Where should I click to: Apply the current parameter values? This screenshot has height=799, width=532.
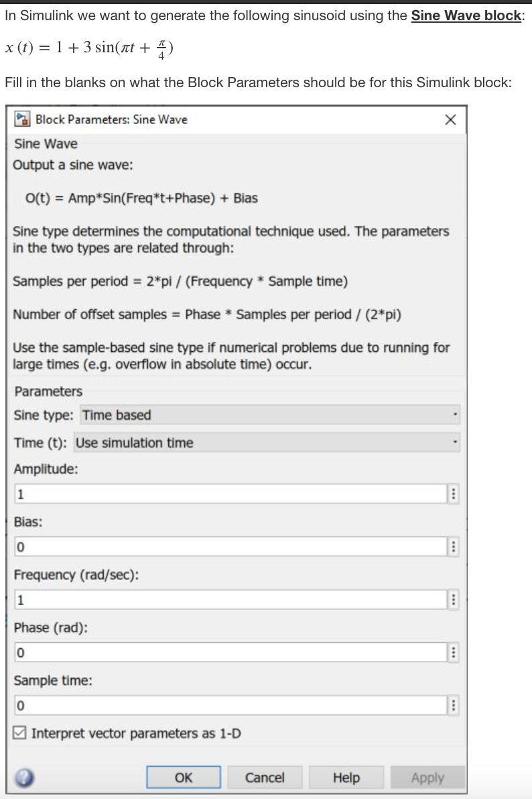coord(427,777)
